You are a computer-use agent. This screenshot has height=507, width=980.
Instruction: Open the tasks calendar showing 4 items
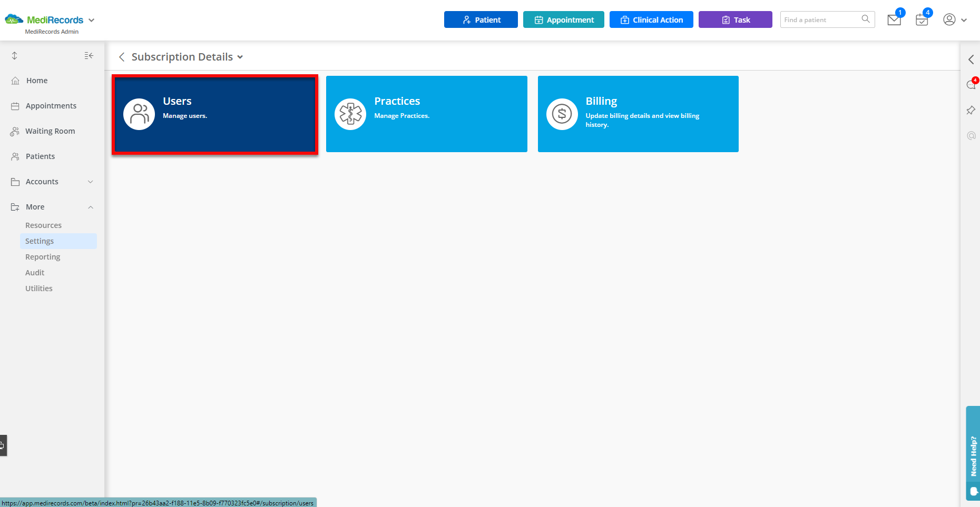point(922,19)
